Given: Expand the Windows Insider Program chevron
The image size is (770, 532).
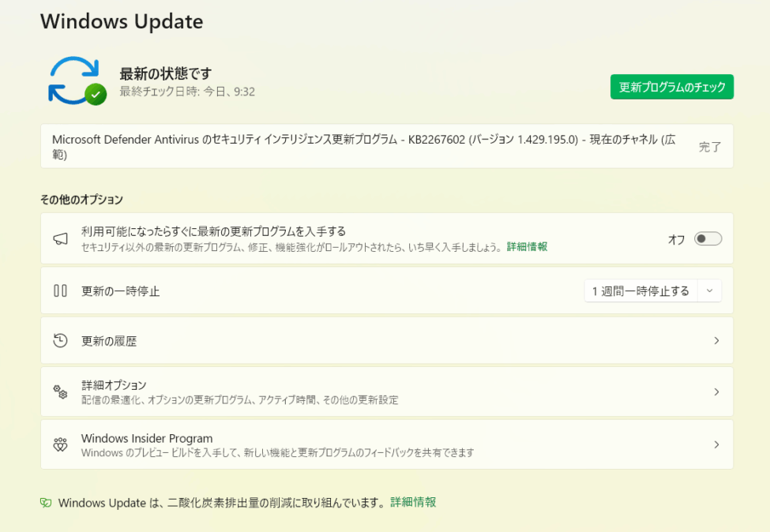Looking at the screenshot, I should tap(716, 444).
